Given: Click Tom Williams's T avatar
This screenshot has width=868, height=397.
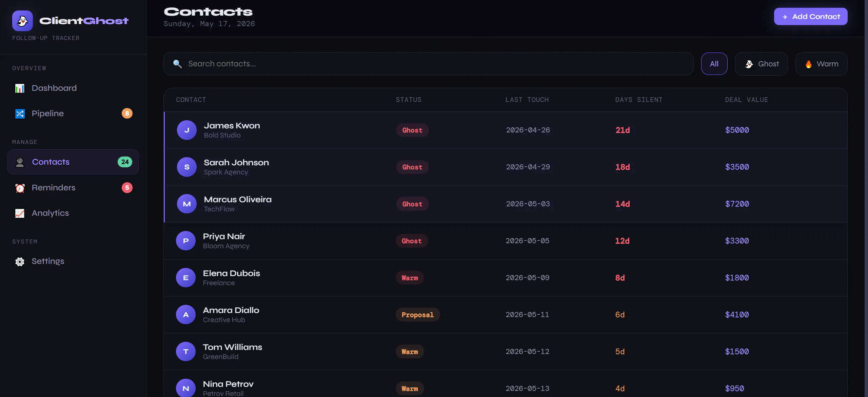Looking at the screenshot, I should [186, 352].
